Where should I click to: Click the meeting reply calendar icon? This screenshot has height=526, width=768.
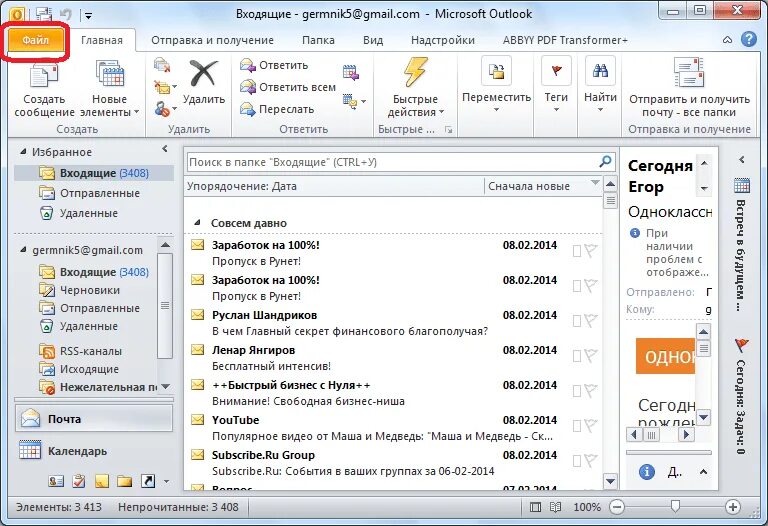click(351, 72)
